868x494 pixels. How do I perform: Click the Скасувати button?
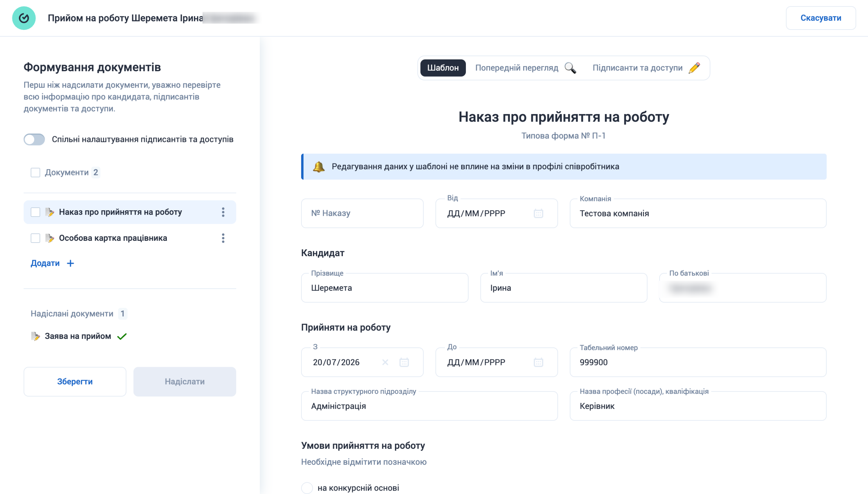pos(821,18)
